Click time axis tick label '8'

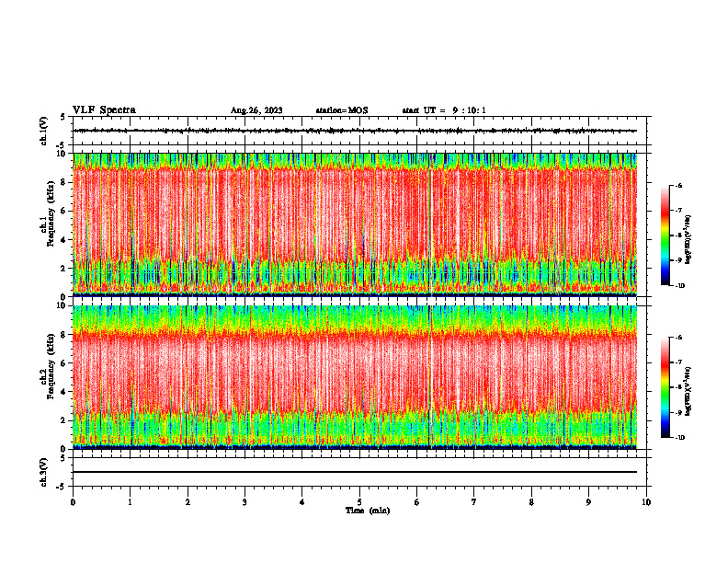click(531, 502)
